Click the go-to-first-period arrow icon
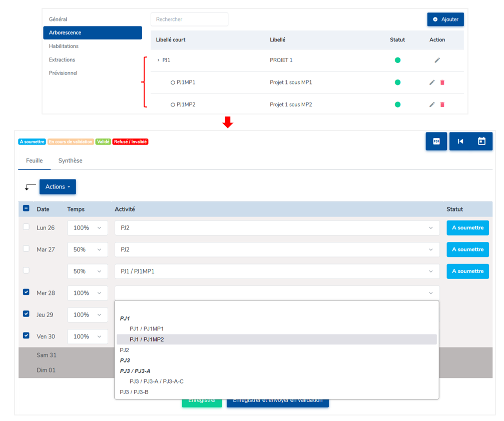Image resolution: width=504 pixels, height=421 pixels. pos(460,141)
